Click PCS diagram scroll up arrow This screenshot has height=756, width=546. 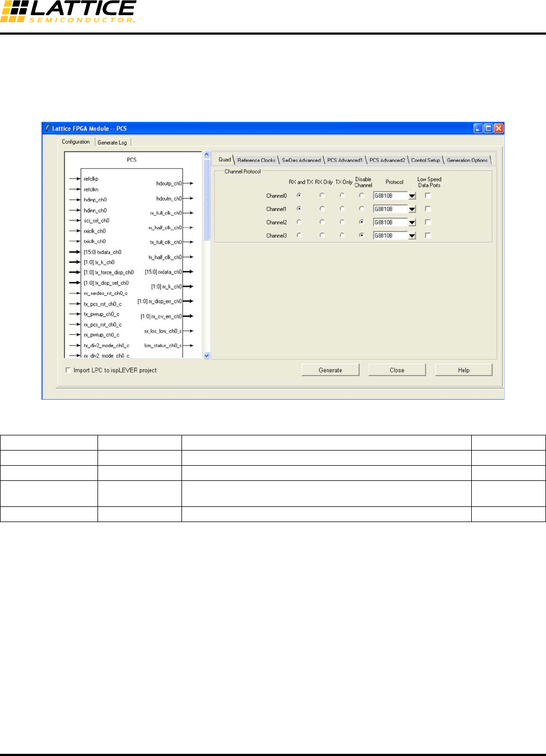coord(206,155)
